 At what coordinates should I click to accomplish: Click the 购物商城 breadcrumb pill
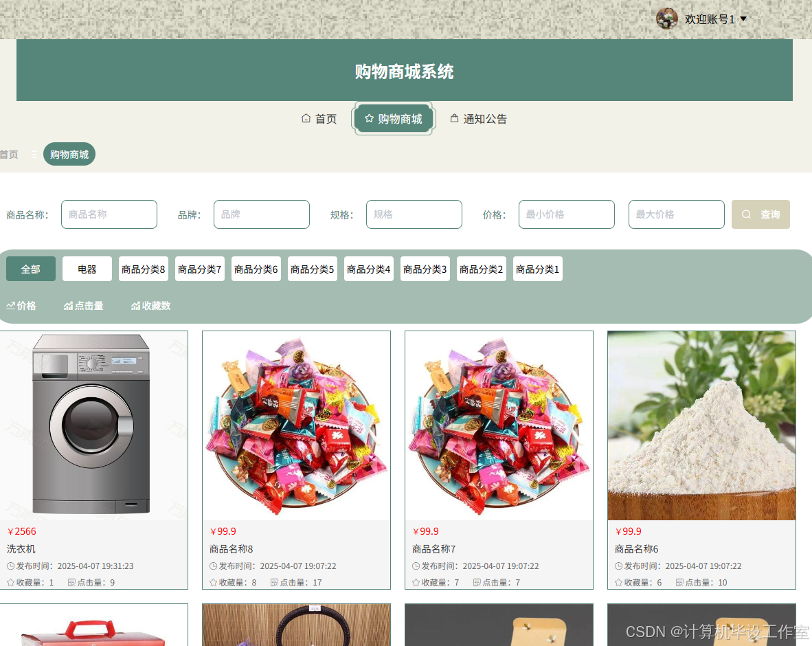(69, 154)
